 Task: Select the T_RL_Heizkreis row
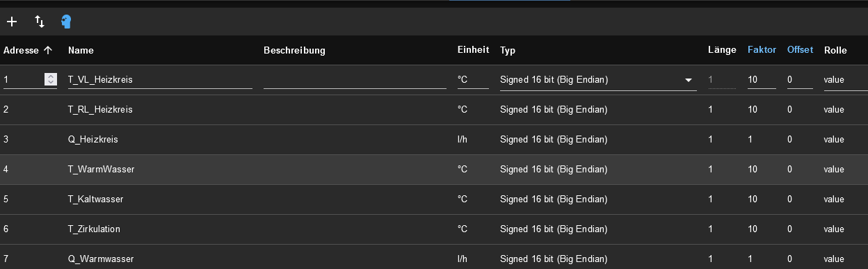434,110
